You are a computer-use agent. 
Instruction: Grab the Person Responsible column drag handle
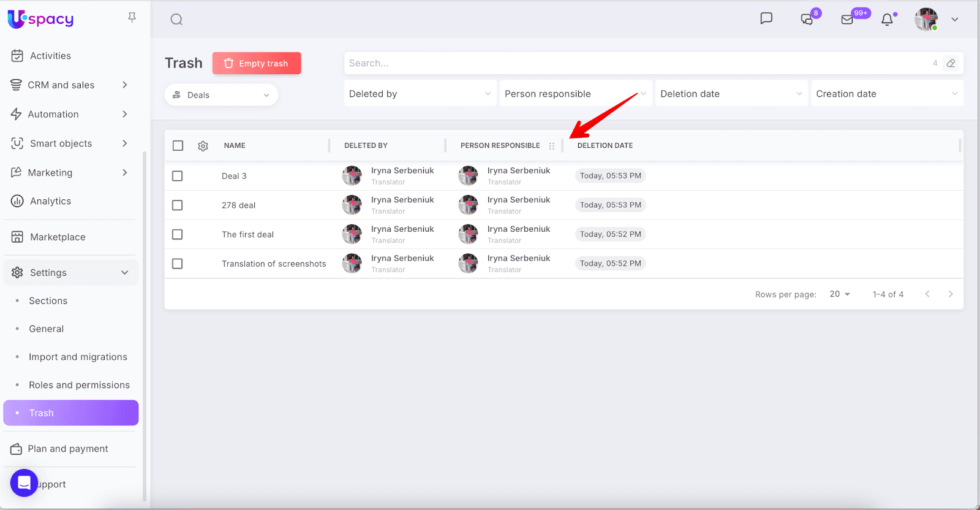coord(552,146)
